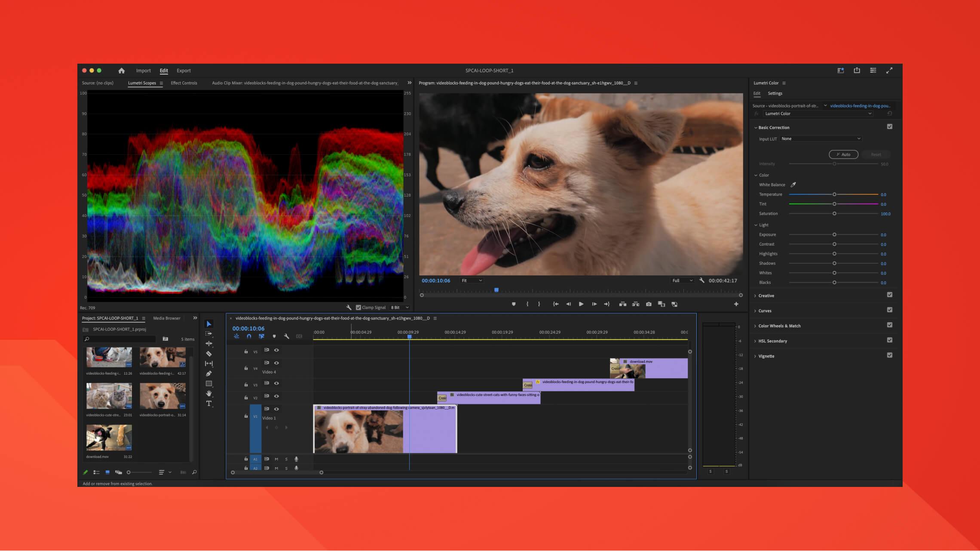Play the program monitor

tap(581, 304)
